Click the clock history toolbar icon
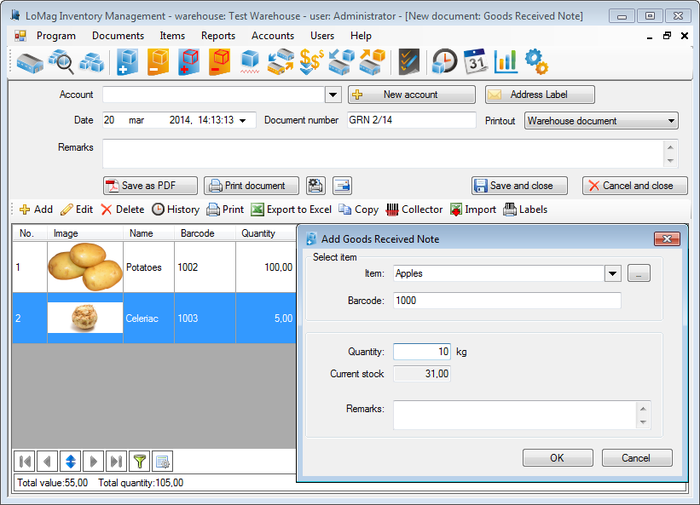Image resolution: width=700 pixels, height=505 pixels. tap(445, 62)
